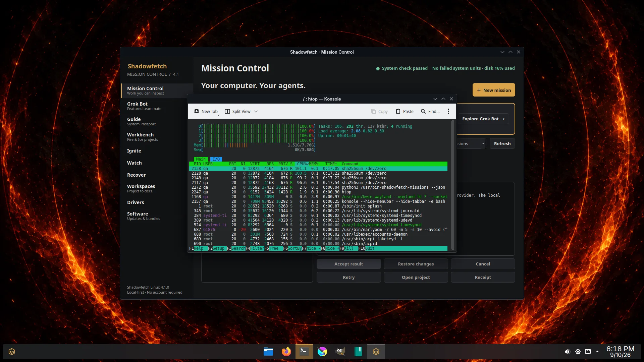Select the accounts-daemon process row
The width and height of the screenshot is (644, 362).
coord(318,234)
